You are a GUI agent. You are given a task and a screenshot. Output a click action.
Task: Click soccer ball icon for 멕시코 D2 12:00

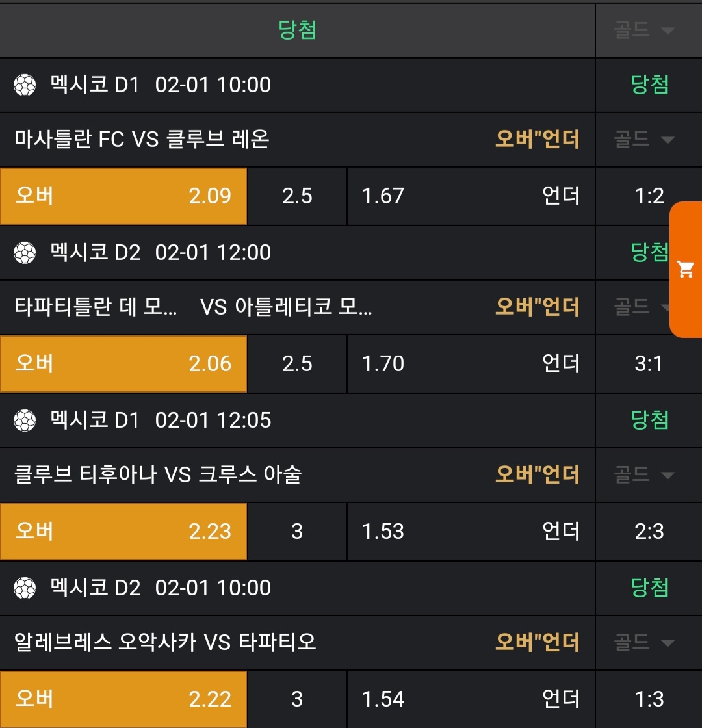click(x=25, y=253)
